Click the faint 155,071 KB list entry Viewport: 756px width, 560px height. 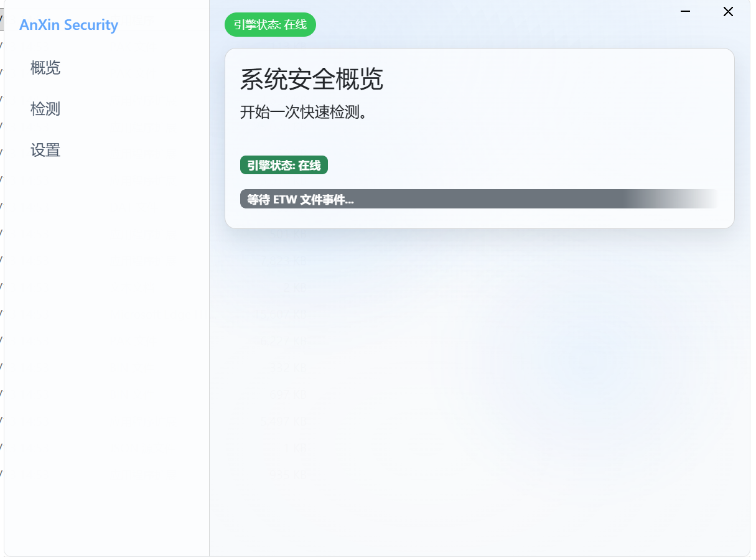click(x=280, y=314)
